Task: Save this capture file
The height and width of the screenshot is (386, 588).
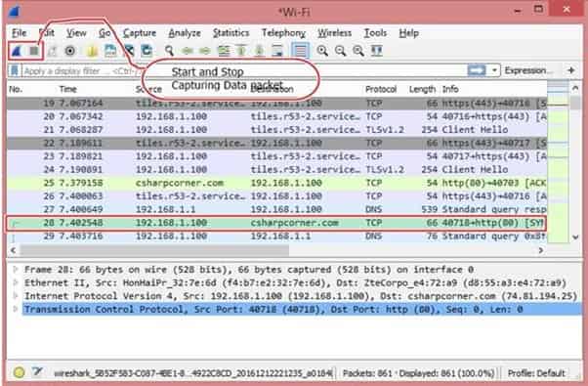Action: tap(110, 50)
